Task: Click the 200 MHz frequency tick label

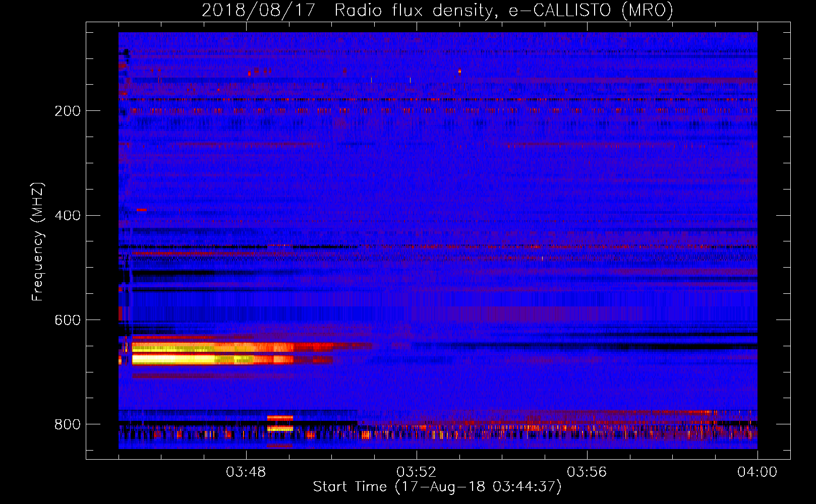Action: coord(68,111)
